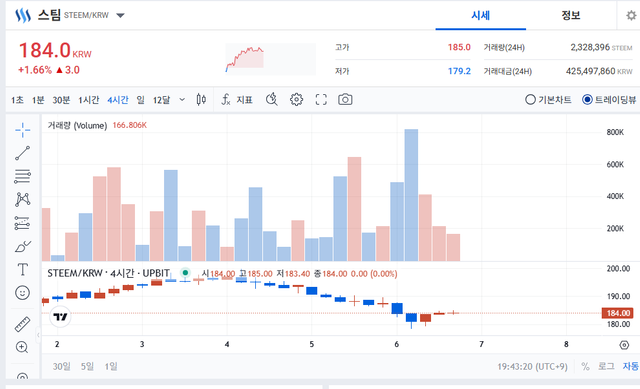Open the 지표 indicators button
Screen dimensions: 640x389
click(x=237, y=100)
